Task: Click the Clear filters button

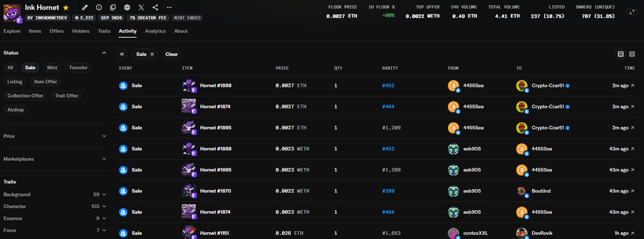Action: pos(172,54)
